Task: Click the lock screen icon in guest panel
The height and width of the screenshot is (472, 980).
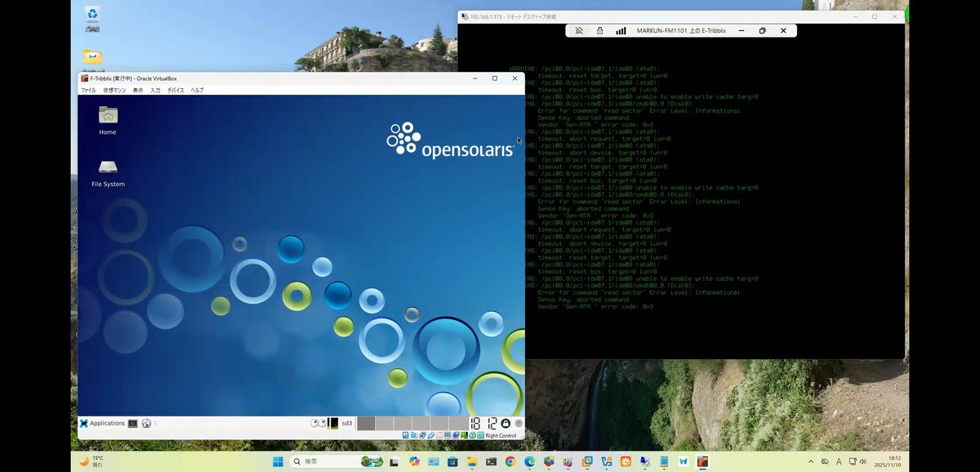Action: [506, 423]
